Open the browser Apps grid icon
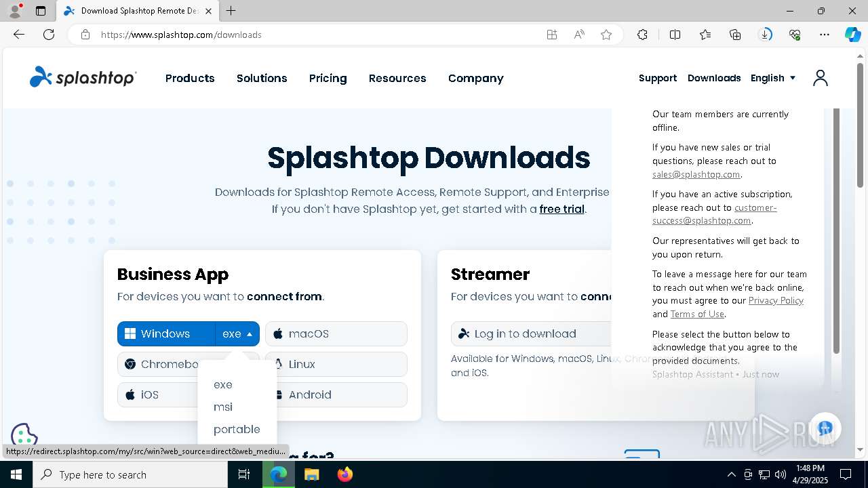The height and width of the screenshot is (488, 868). [x=552, y=35]
